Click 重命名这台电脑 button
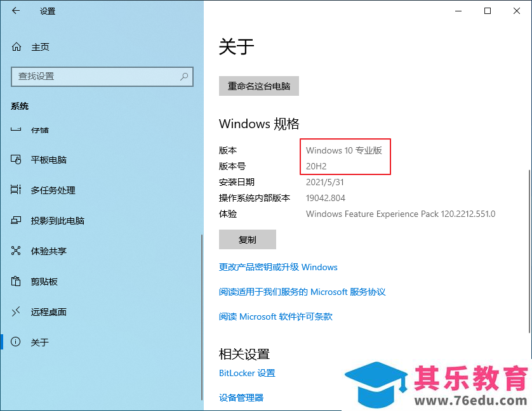The height and width of the screenshot is (411, 532). (x=259, y=86)
